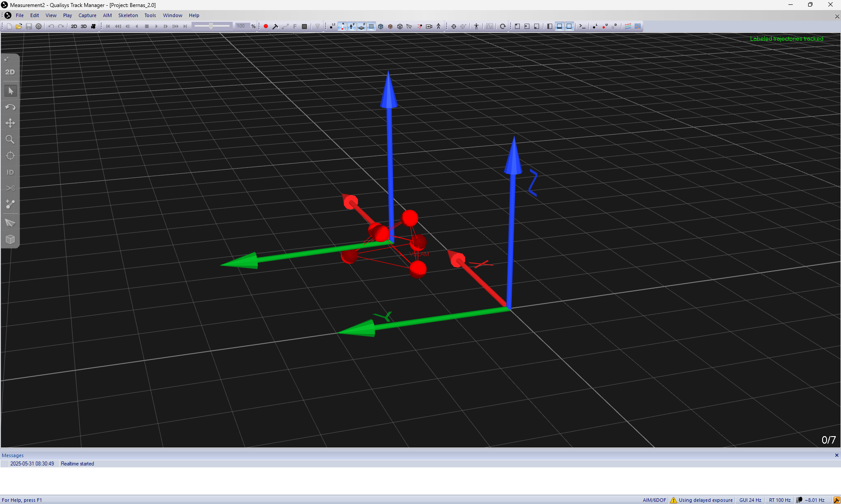This screenshot has width=841, height=504.
Task: Open 2D view from the top toolbar
Action: (74, 26)
